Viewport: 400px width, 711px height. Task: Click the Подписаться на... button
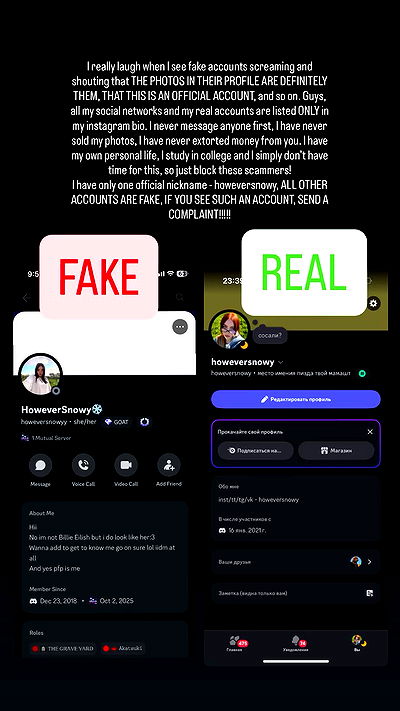point(255,451)
